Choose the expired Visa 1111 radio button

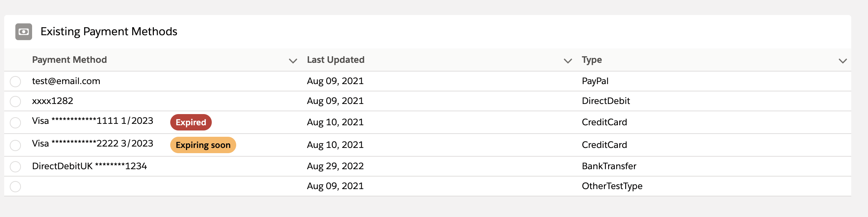(15, 123)
